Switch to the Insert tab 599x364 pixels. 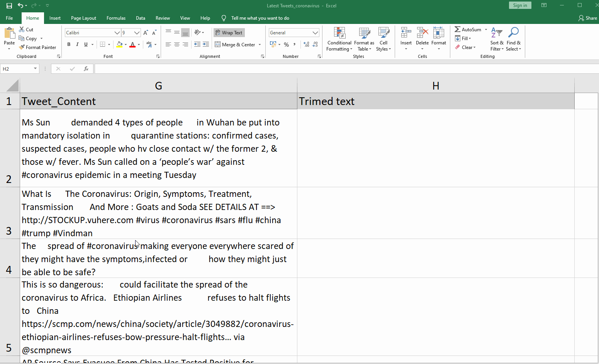click(x=55, y=18)
